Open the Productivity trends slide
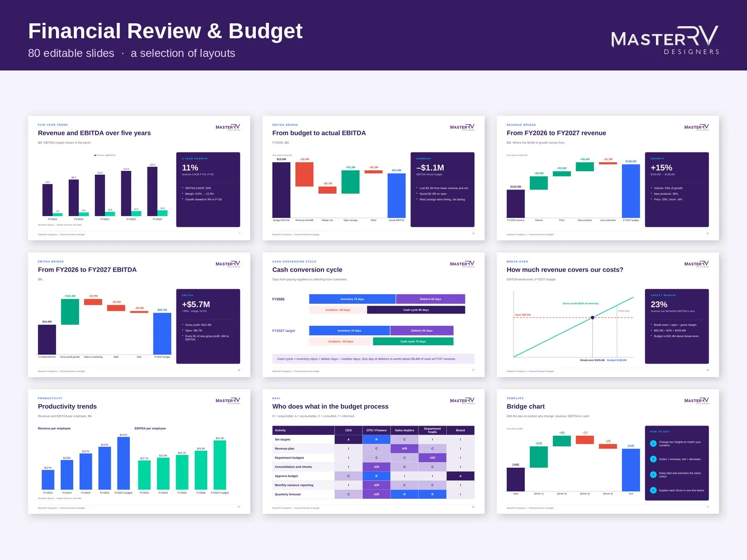The height and width of the screenshot is (560, 747). [x=139, y=451]
